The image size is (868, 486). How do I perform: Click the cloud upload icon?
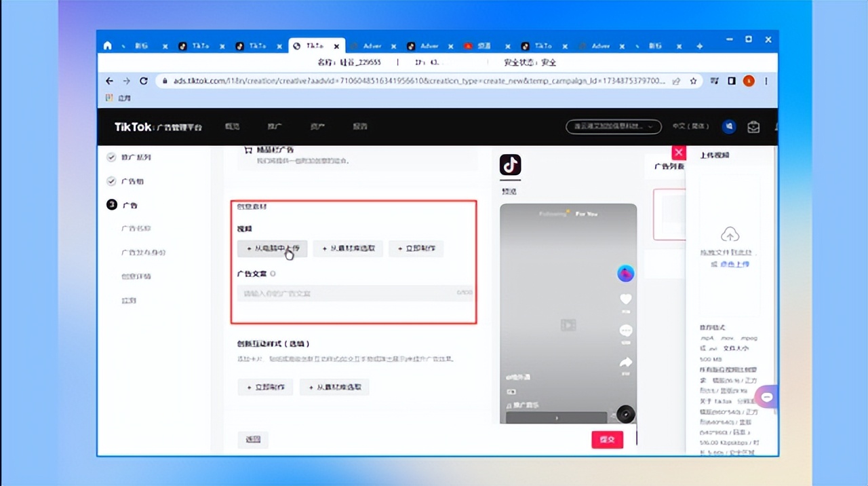point(730,235)
